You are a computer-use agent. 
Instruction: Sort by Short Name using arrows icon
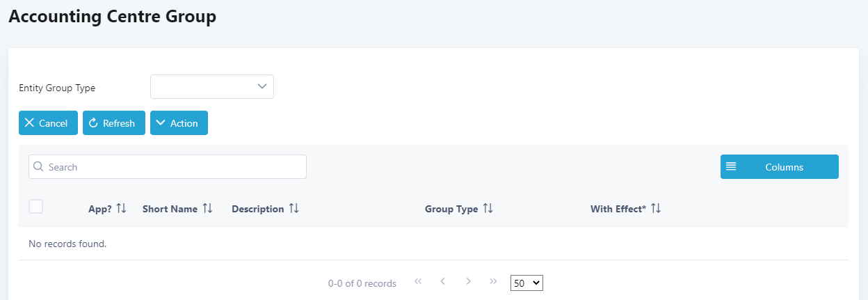(207, 209)
